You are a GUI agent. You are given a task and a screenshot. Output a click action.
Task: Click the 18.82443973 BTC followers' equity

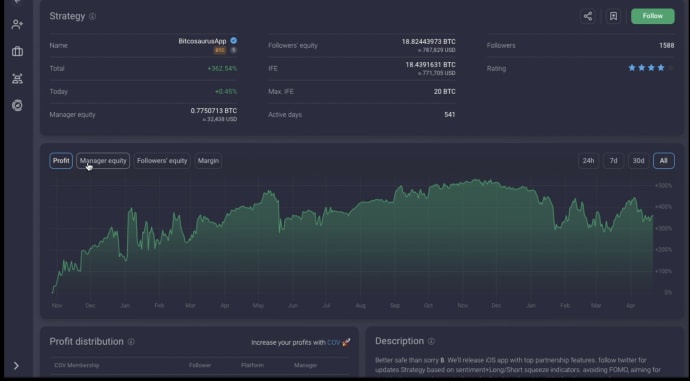point(429,42)
